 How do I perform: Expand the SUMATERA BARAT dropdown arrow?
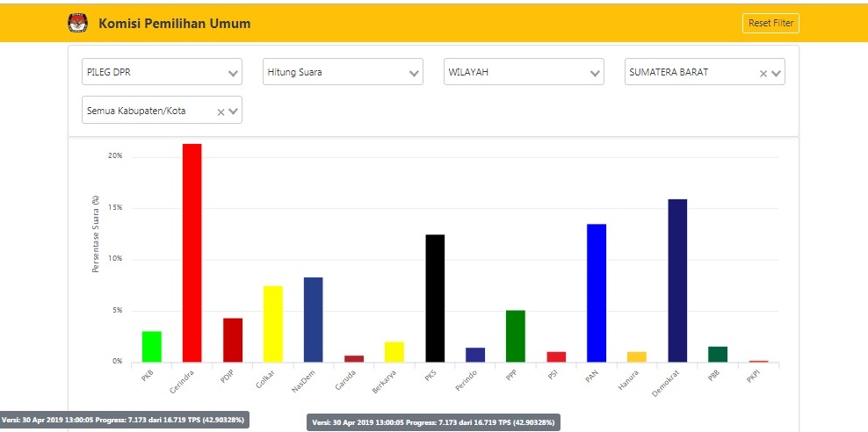(x=777, y=74)
